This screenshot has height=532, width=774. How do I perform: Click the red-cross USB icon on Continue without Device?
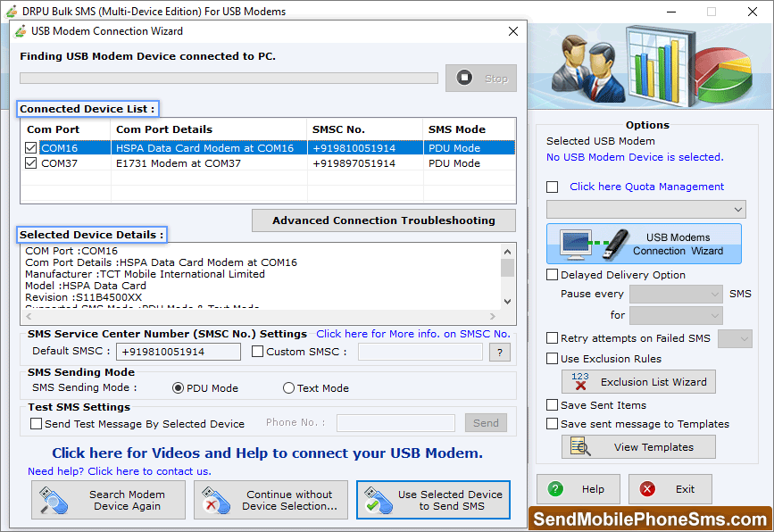coord(216,501)
